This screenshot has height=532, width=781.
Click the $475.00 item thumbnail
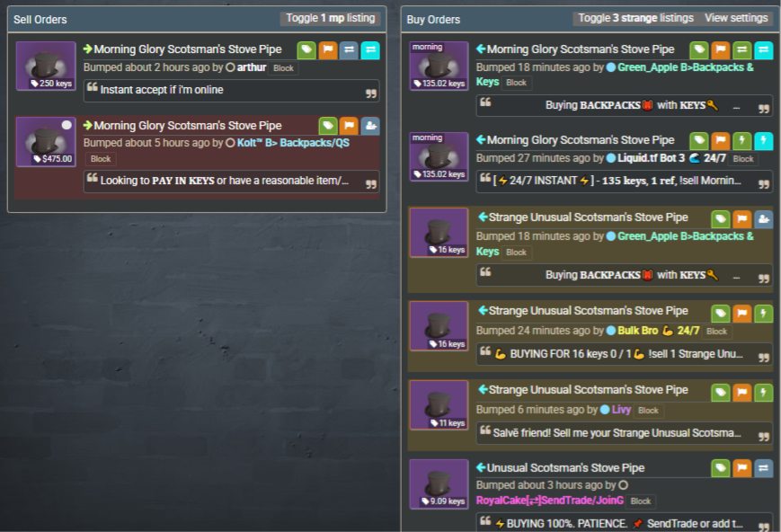pyautogui.click(x=46, y=141)
